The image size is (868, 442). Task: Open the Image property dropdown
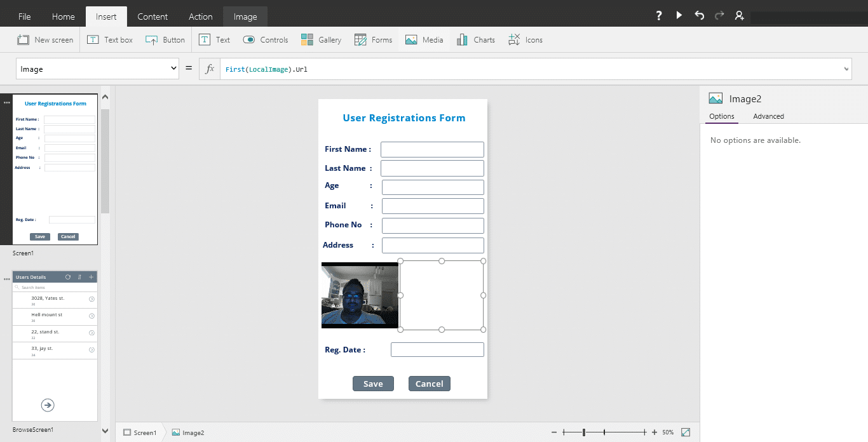tap(97, 69)
